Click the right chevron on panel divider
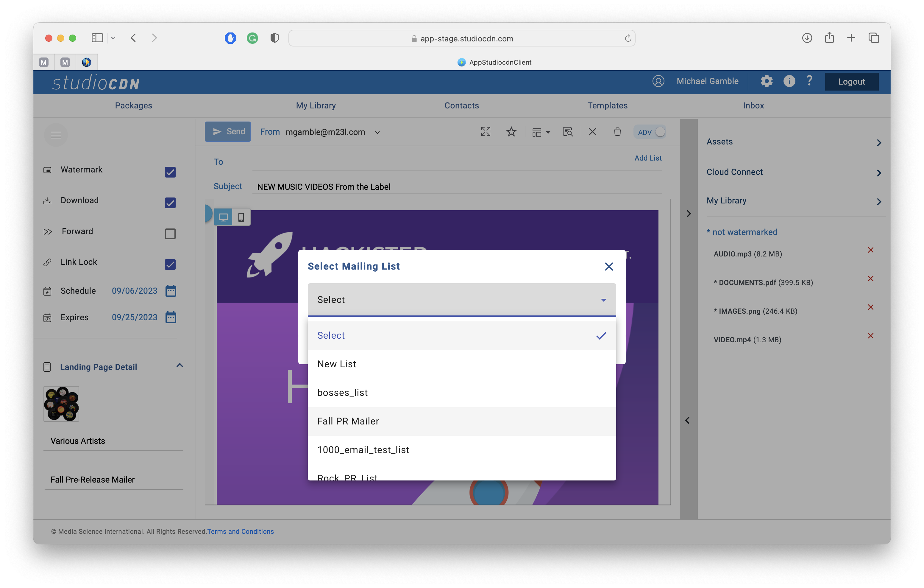This screenshot has height=588, width=924. click(x=689, y=214)
